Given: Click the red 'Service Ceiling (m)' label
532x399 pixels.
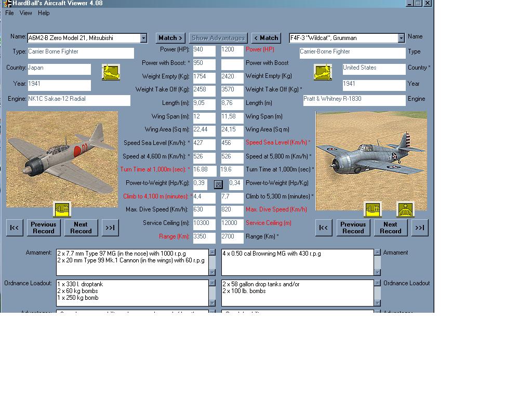Looking at the screenshot, I should (269, 223).
